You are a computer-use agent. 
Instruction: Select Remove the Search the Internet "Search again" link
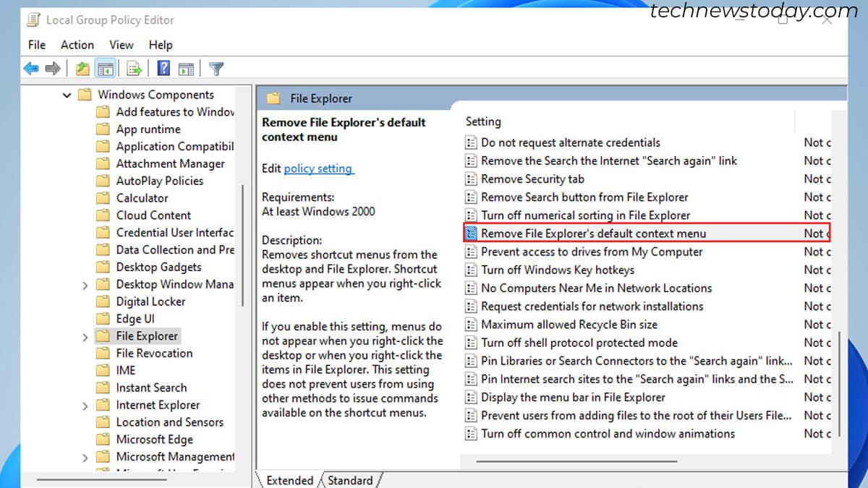(609, 160)
